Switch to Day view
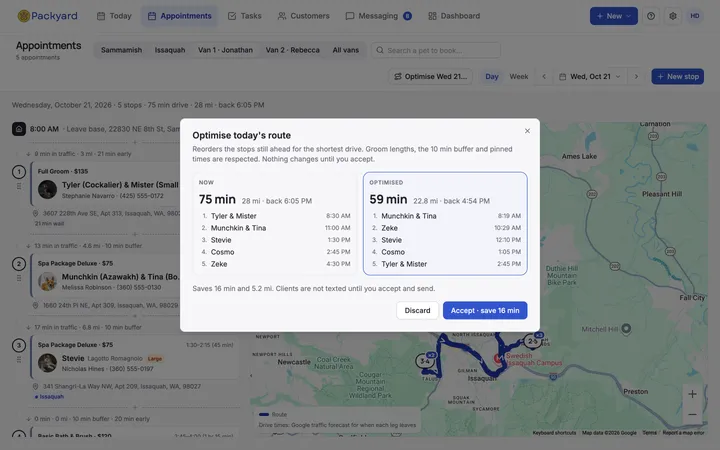Image resolution: width=720 pixels, height=450 pixels. tap(492, 77)
